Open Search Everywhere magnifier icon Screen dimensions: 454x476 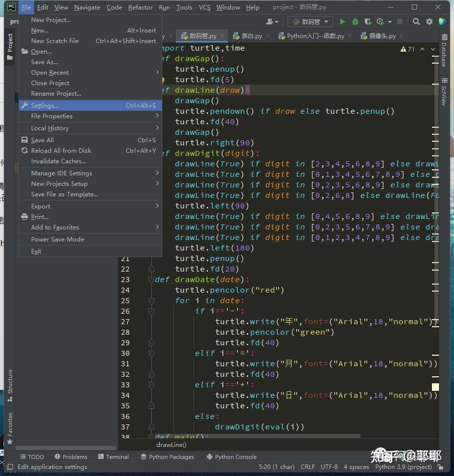(x=416, y=22)
